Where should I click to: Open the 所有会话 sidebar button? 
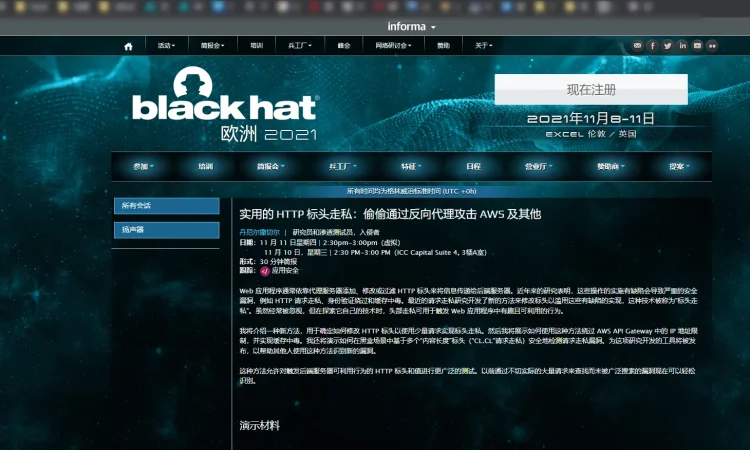pyautogui.click(x=167, y=206)
